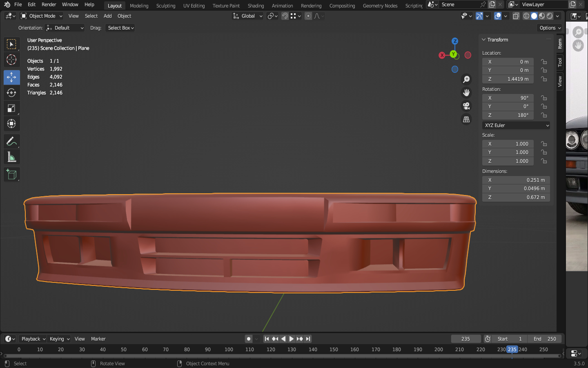Create a new scene with the copy icon
Viewport: 588px width, 368px height.
point(492,4)
